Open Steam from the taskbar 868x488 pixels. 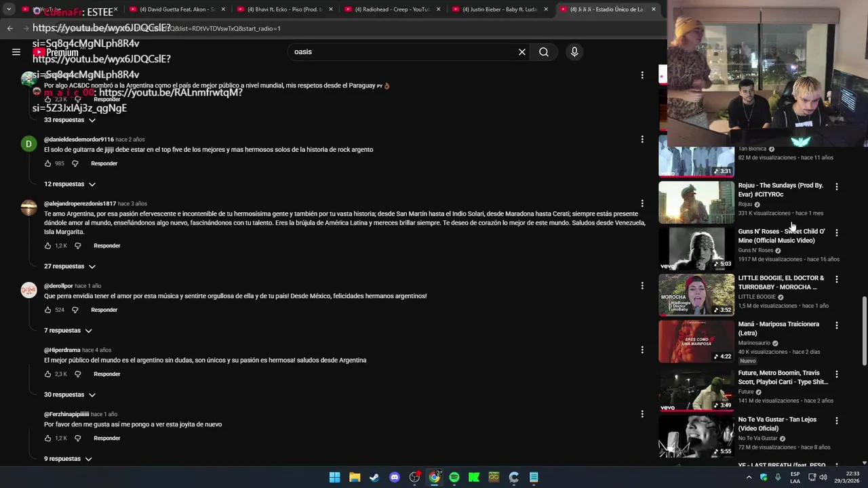click(374, 477)
